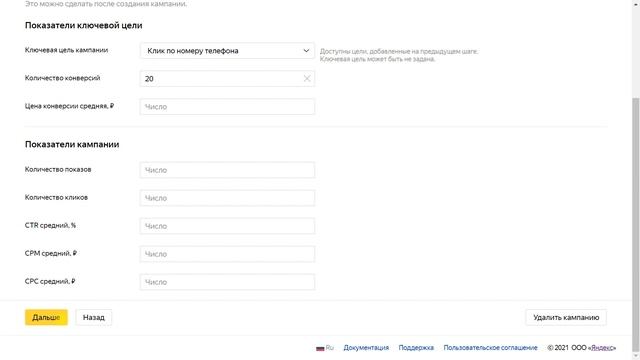Open the Ключевая цель кампании dropdown

(227, 51)
